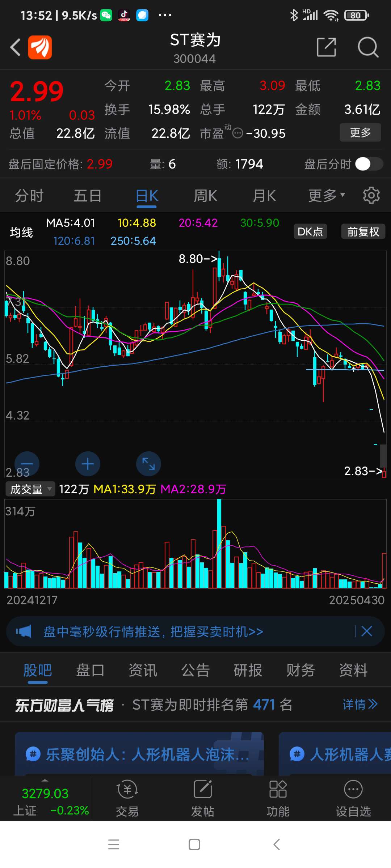Tap blue app notification icon in status bar
Image resolution: width=391 pixels, height=868 pixels.
click(x=142, y=15)
